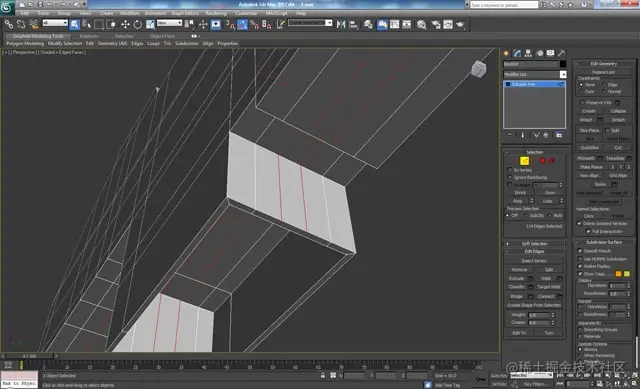
Task: Click the object color swatch beside name
Action: [x=563, y=64]
